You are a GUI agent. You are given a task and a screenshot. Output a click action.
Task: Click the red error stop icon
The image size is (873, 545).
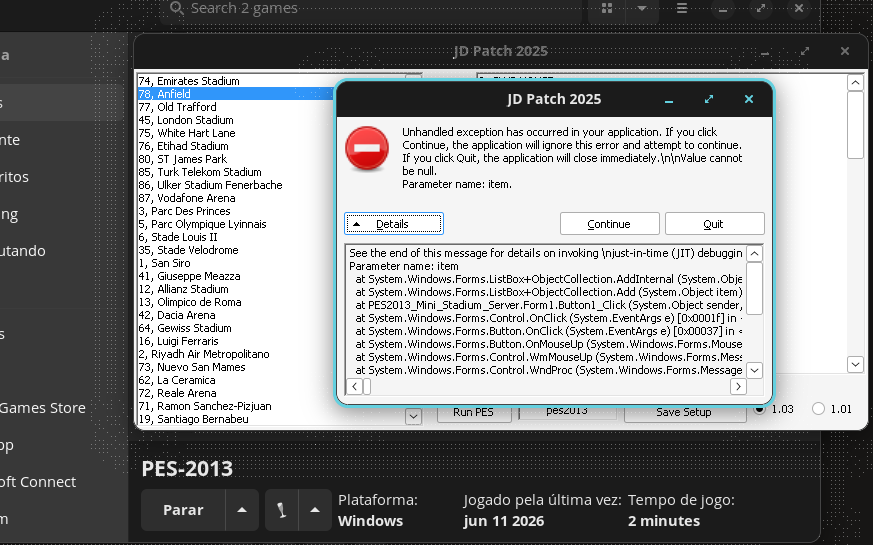pos(367,148)
